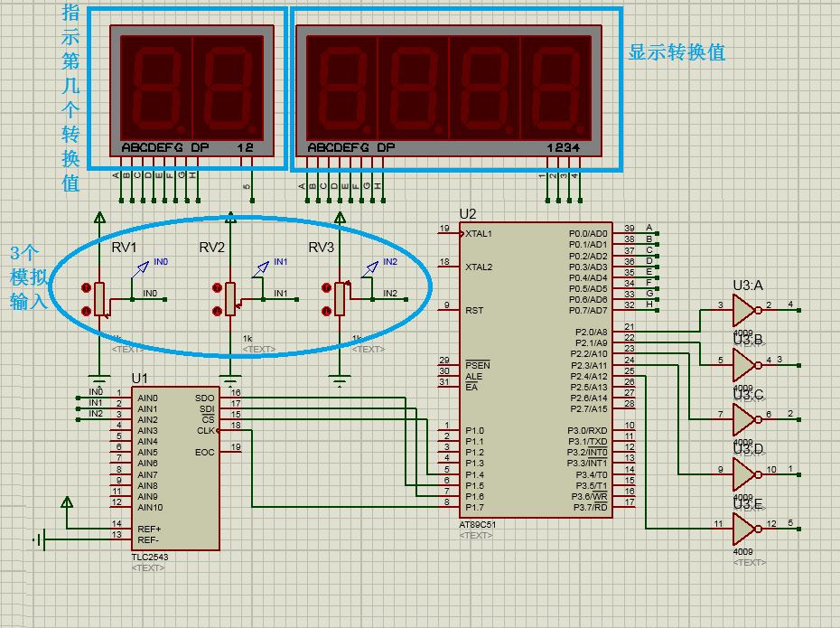
Task: Select the ground symbol below RV3
Action: pos(340,380)
